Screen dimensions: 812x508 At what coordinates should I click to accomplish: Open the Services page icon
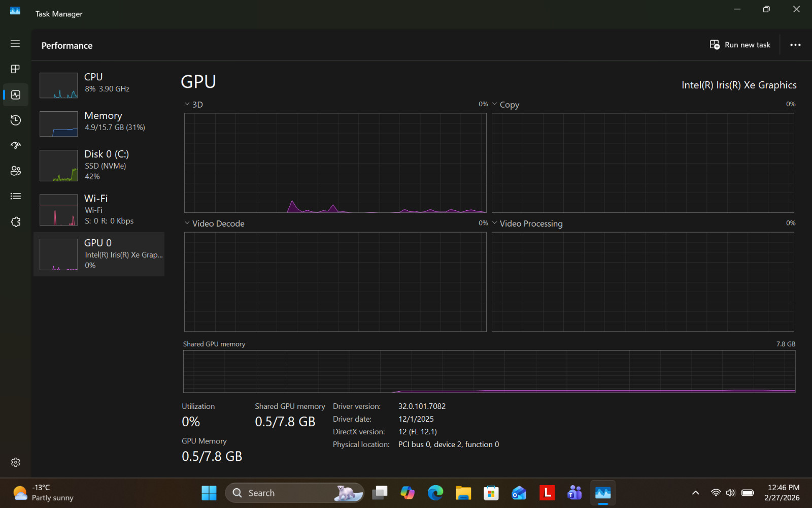coord(15,222)
